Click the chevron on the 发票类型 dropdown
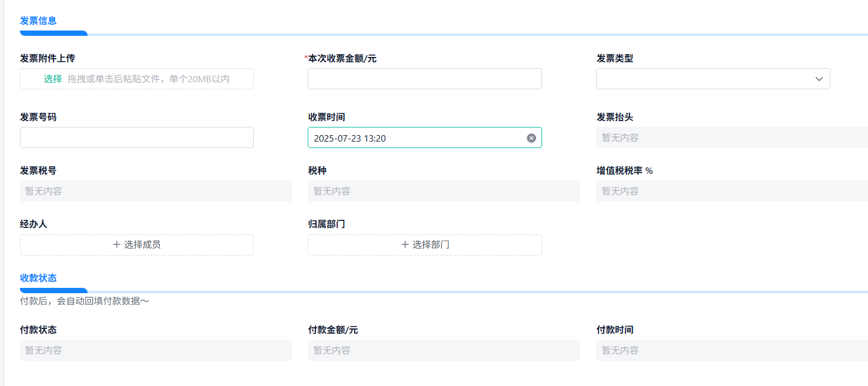Viewport: 868px width, 386px height. (x=819, y=79)
